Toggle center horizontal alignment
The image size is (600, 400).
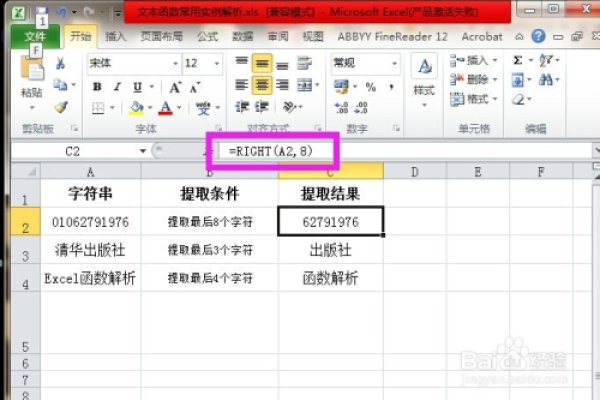pyautogui.click(x=262, y=85)
